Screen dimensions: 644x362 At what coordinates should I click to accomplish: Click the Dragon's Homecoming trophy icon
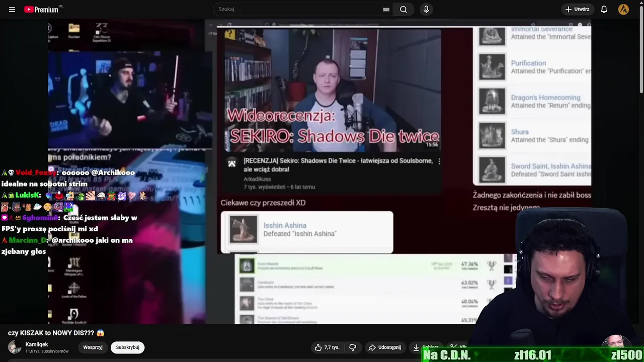492,101
